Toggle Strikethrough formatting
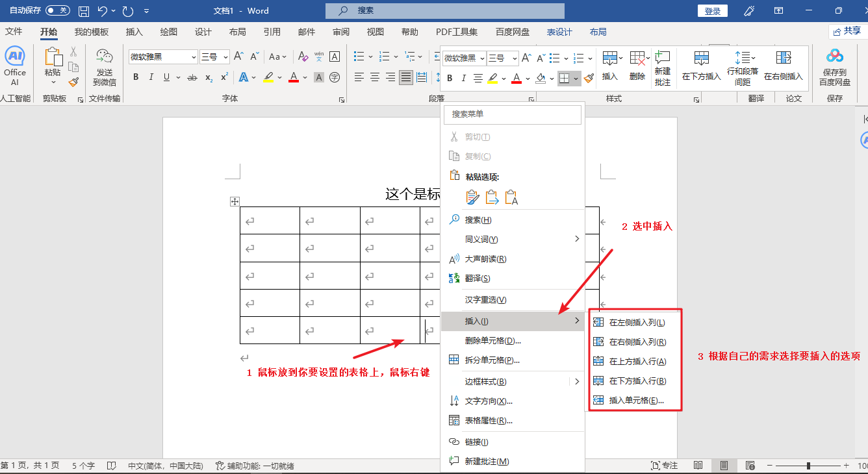 coord(192,77)
